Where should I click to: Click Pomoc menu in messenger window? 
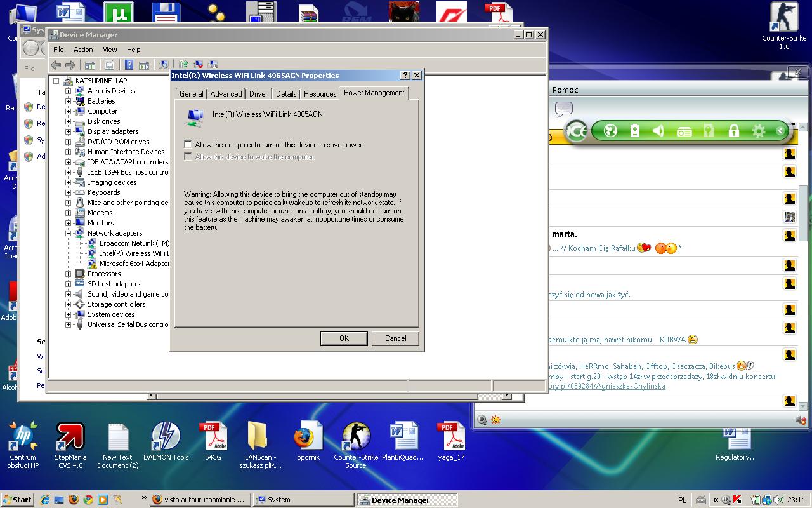565,90
